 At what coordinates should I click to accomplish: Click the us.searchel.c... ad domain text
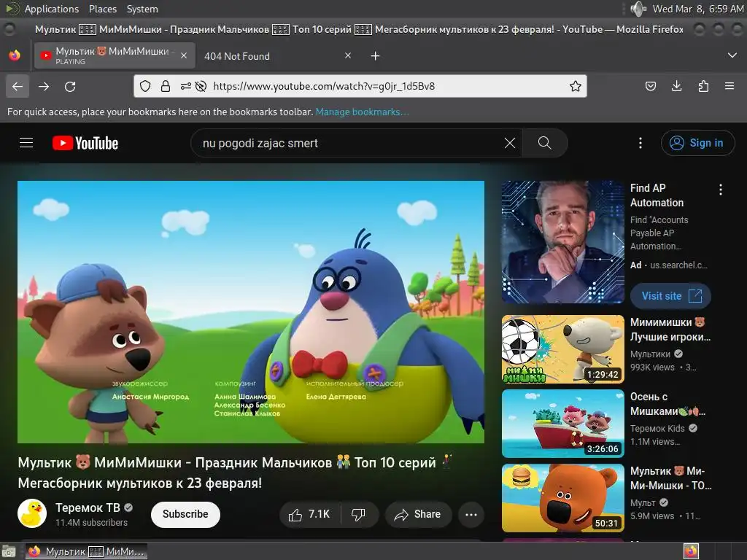pos(679,265)
